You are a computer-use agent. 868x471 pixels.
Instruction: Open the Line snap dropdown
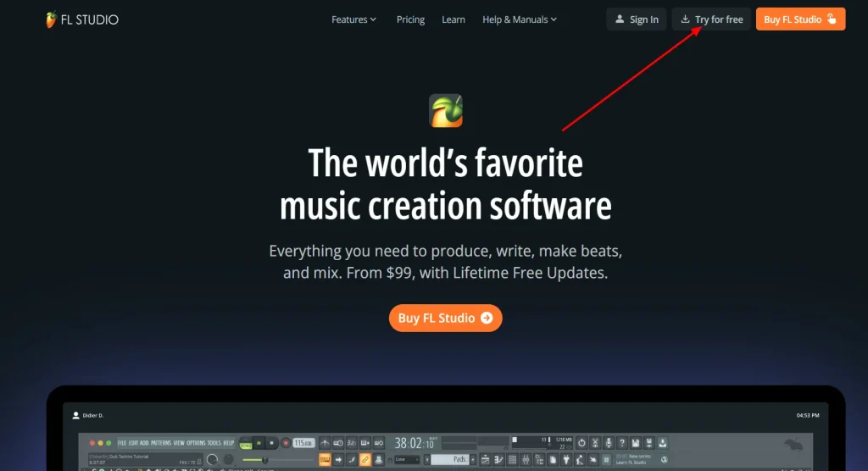point(407,459)
